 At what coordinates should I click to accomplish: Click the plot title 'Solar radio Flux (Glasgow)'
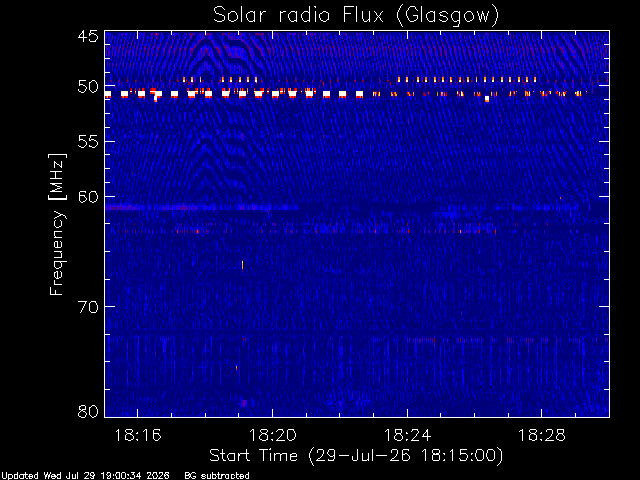[356, 16]
